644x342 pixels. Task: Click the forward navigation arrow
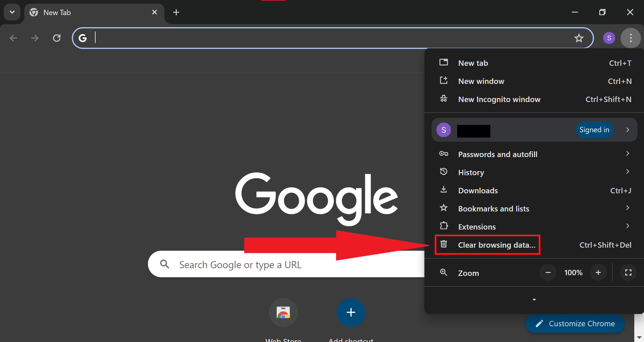click(x=35, y=38)
